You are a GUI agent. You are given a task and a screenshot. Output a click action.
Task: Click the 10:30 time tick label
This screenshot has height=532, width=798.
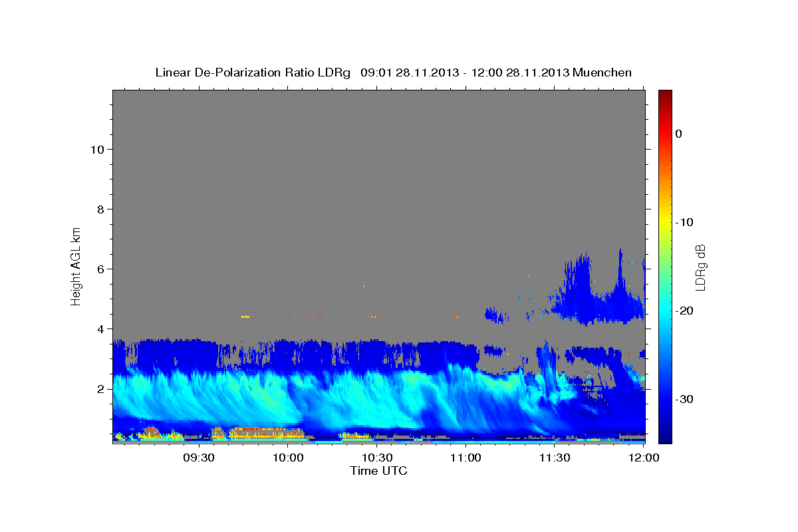coord(376,458)
